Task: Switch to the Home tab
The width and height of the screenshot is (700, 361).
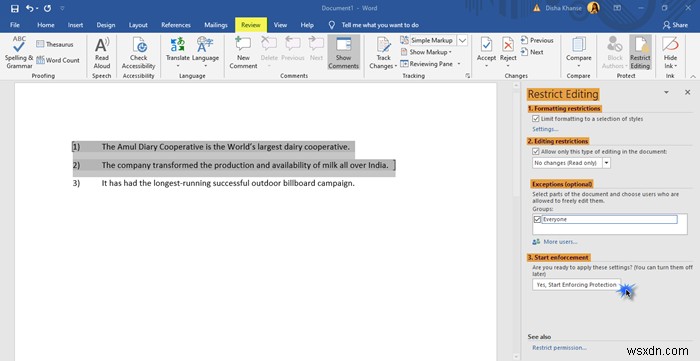Action: (46, 25)
